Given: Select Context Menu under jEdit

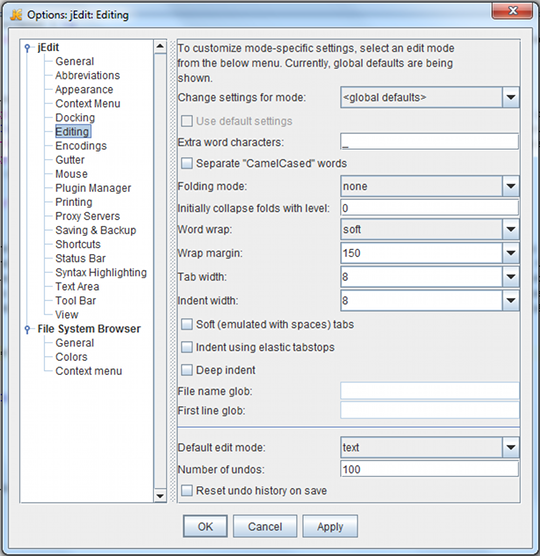Looking at the screenshot, I should coord(88,104).
